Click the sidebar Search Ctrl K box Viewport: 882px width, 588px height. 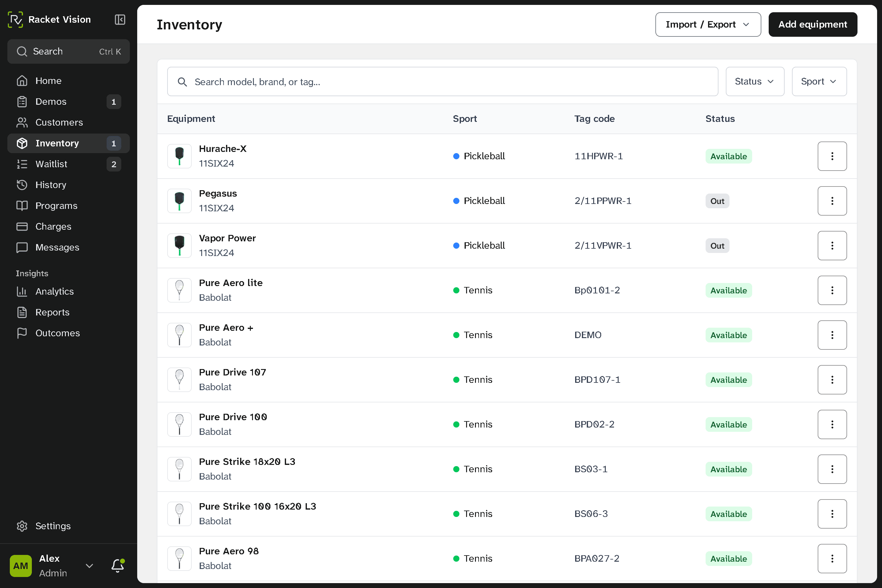(69, 51)
